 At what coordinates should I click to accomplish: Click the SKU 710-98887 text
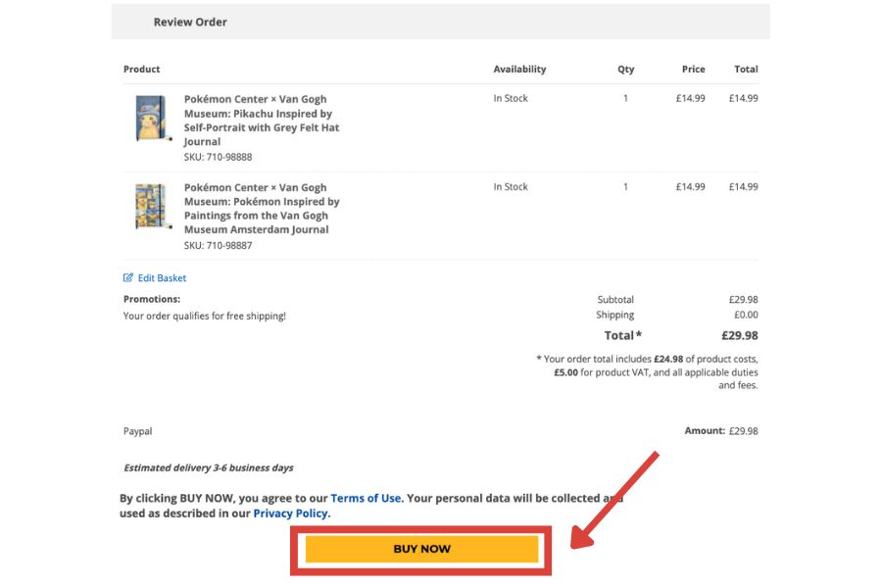218,245
